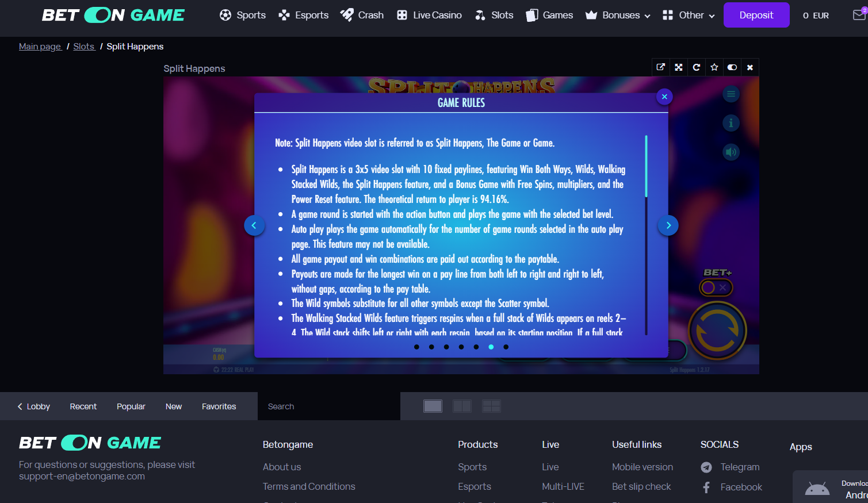868x503 pixels.
Task: Close the game frame with X
Action: click(x=750, y=67)
